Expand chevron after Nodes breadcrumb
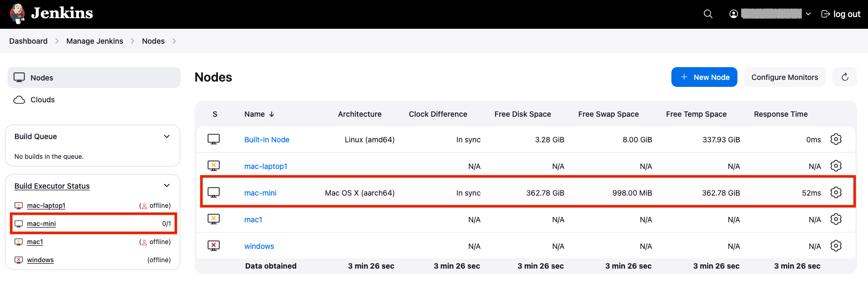Viewport: 868px width, 283px height. point(174,41)
